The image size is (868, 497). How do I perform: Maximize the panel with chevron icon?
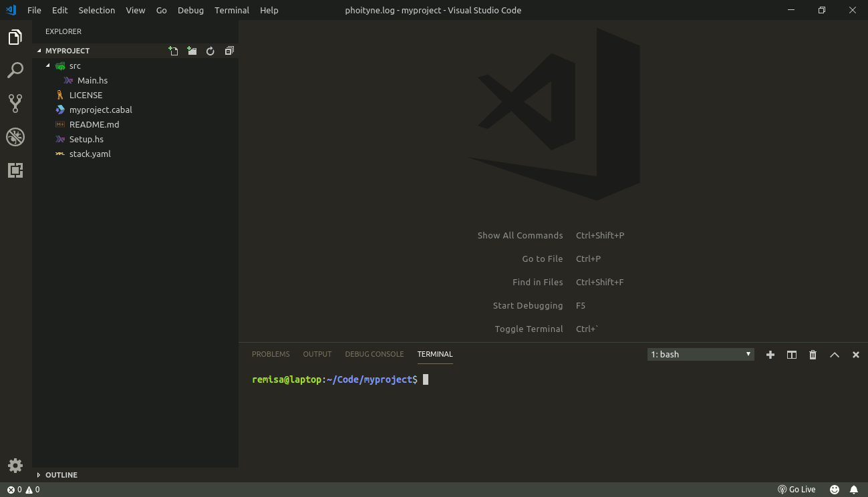click(x=834, y=354)
